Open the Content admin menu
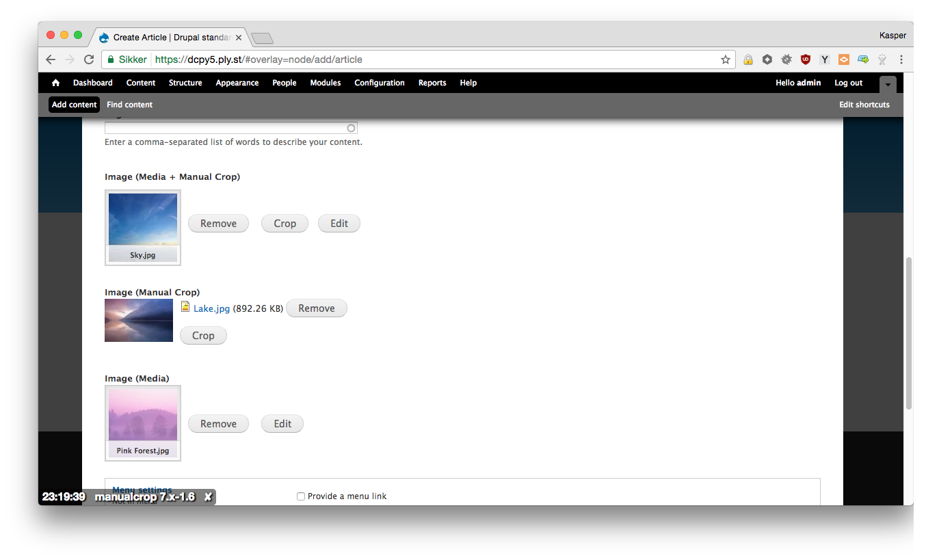The width and height of the screenshot is (952, 560). 141,83
